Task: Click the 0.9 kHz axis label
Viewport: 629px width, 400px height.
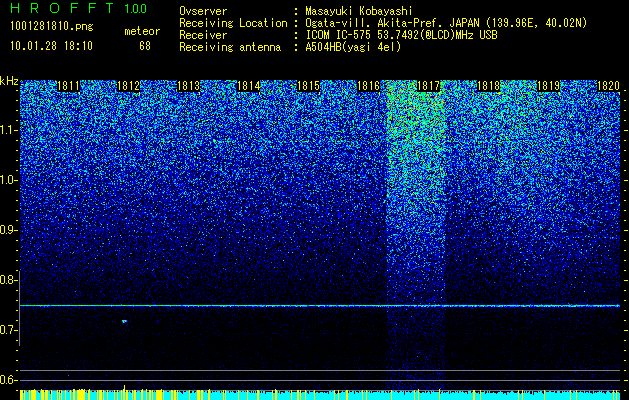Action: (9, 230)
